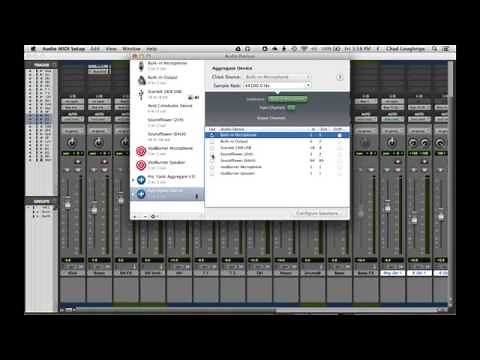Select Scarlett 18i8 USB row in subdevice table
Viewport: 480px width, 360px height.
277,148
